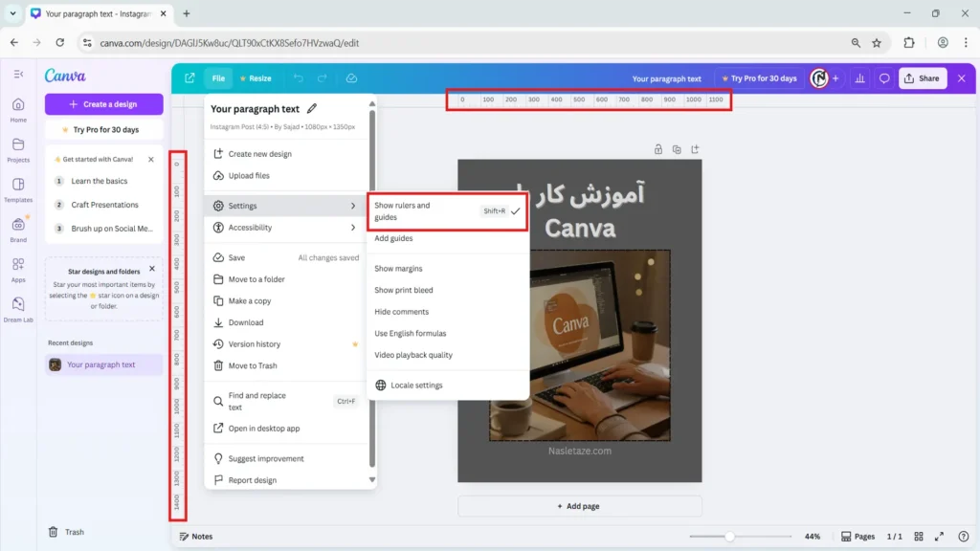Image resolution: width=980 pixels, height=551 pixels.
Task: Open Video playback quality
Action: point(448,355)
